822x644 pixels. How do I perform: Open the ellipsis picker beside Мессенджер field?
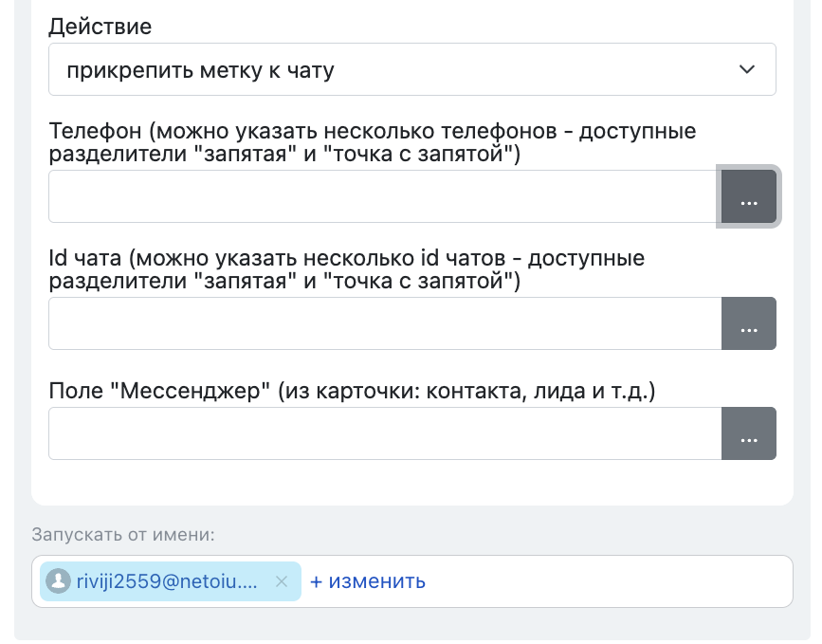coord(748,433)
